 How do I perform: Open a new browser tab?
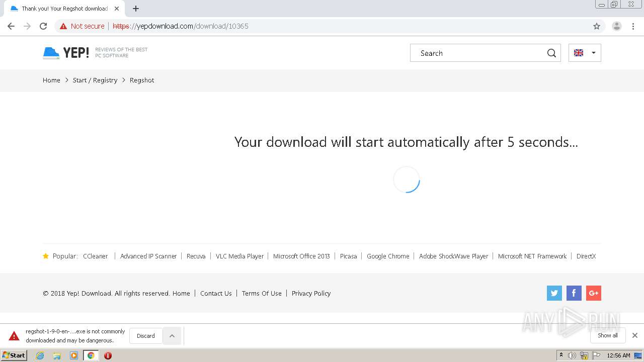pos(136,9)
